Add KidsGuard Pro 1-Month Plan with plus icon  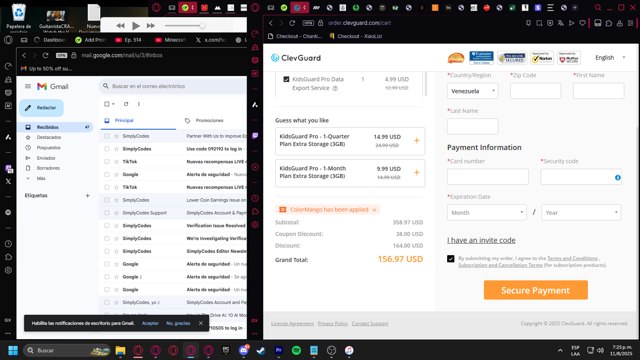(x=416, y=173)
